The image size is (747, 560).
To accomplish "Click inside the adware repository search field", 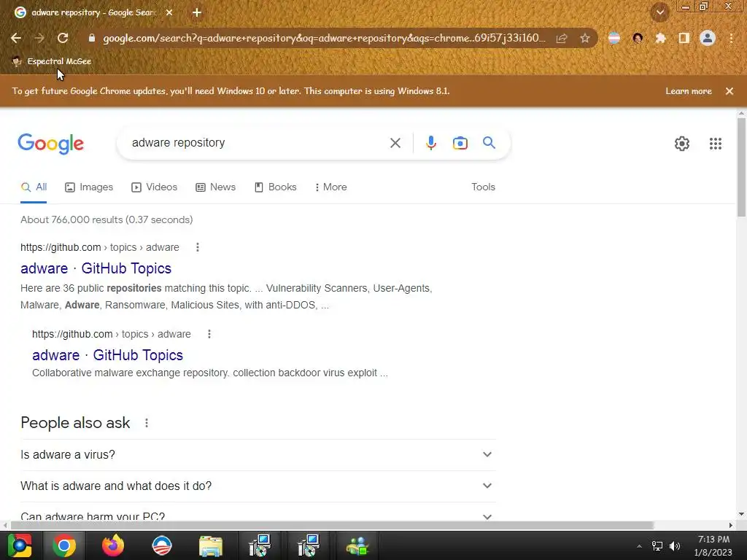I will pos(255,143).
